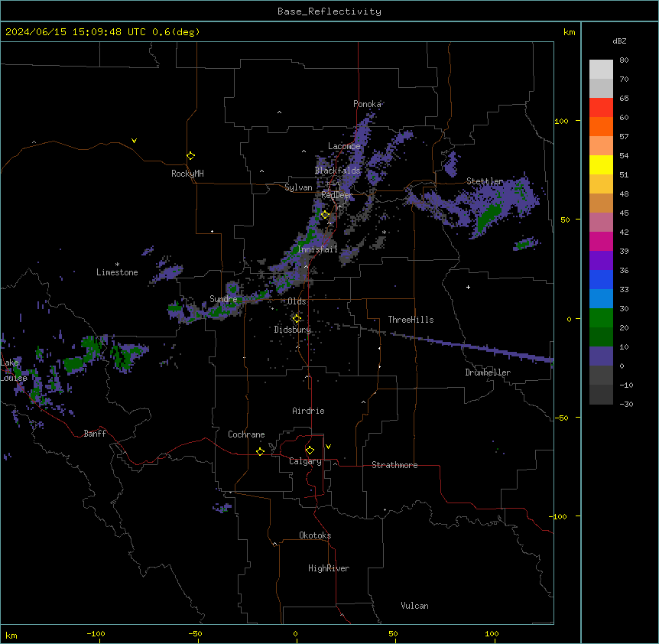Image resolution: width=659 pixels, height=644 pixels.
Task: Click the white plus marker north of Drumheller
Action: 468,287
